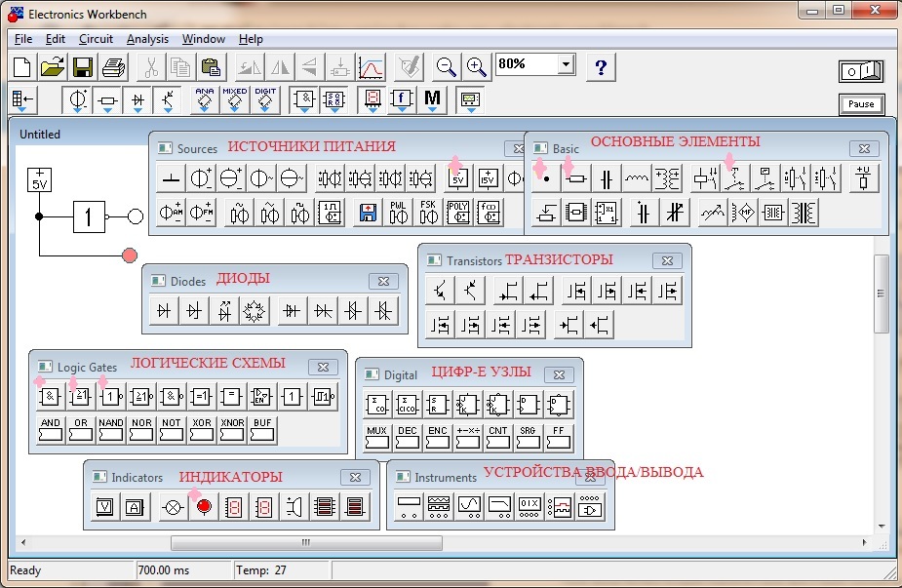The width and height of the screenshot is (902, 588).
Task: Click the vertical scrollbar thumb
Action: [881, 293]
